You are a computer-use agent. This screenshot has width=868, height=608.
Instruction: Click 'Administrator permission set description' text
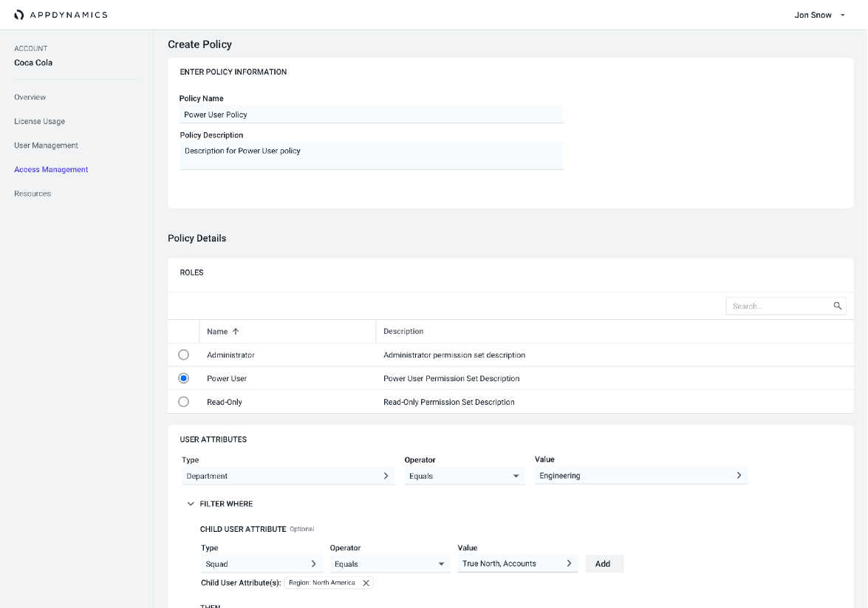(x=454, y=355)
